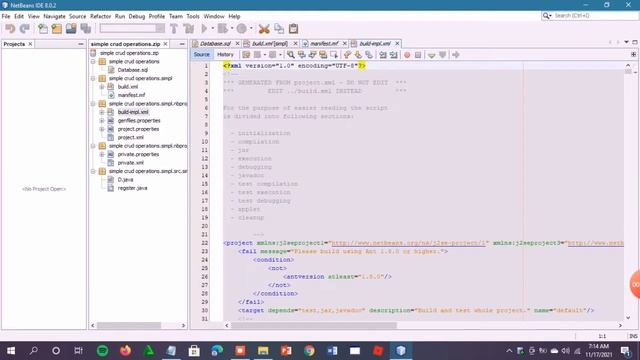Click the Clean and Build icon
This screenshot has width=640, height=360.
click(x=189, y=29)
